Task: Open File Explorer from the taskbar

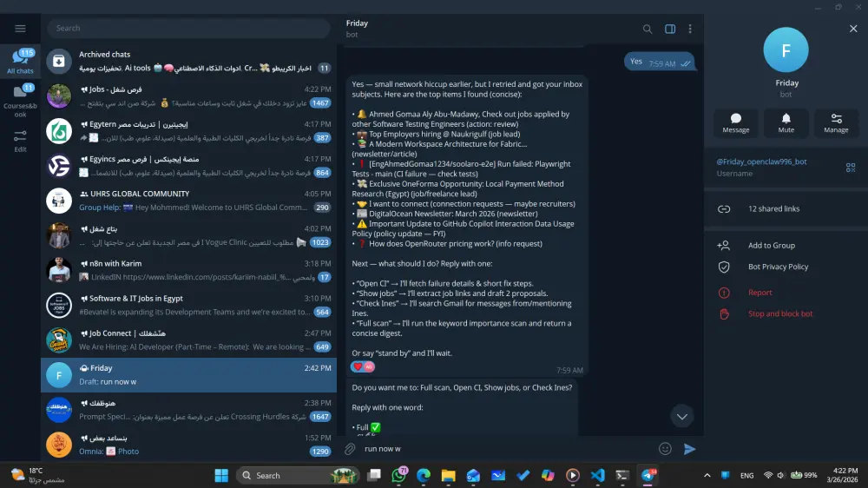Action: tap(449, 475)
